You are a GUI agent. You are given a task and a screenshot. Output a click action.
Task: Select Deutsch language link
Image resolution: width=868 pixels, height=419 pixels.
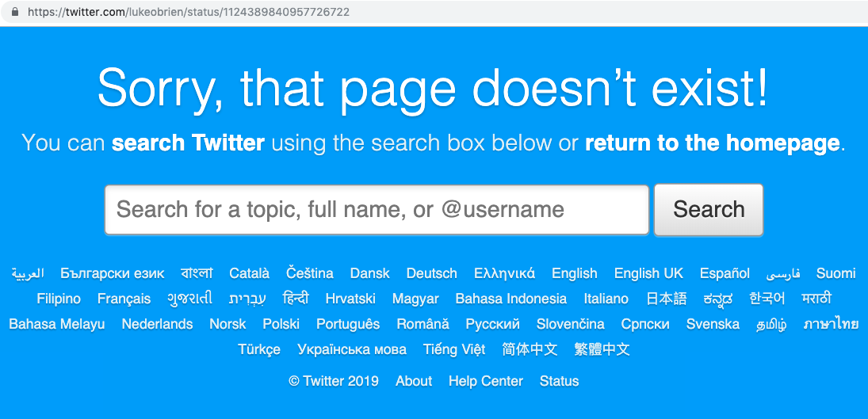pos(431,273)
